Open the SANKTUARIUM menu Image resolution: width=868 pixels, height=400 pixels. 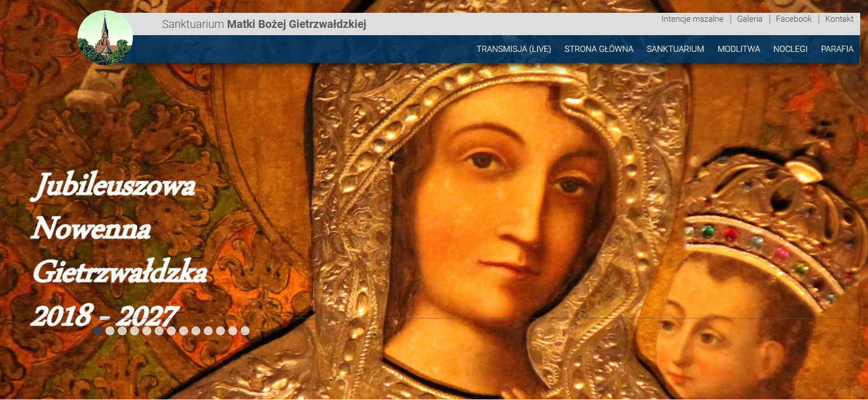point(675,49)
